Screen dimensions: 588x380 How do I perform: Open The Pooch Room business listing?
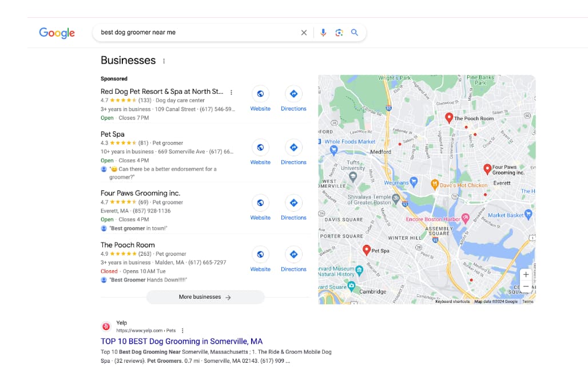[x=128, y=245]
